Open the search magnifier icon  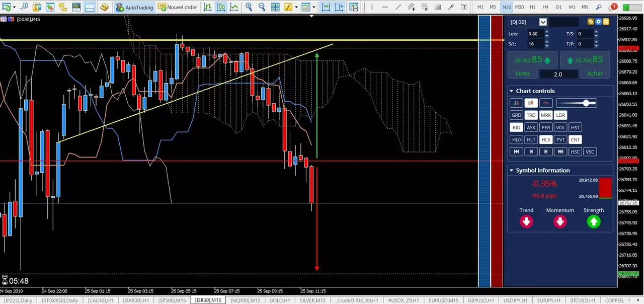tap(598, 7)
